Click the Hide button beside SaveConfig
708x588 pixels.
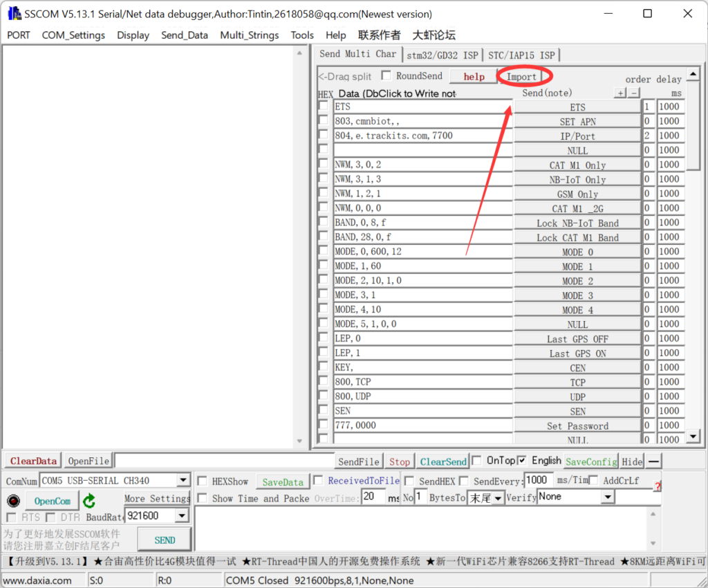pos(631,461)
